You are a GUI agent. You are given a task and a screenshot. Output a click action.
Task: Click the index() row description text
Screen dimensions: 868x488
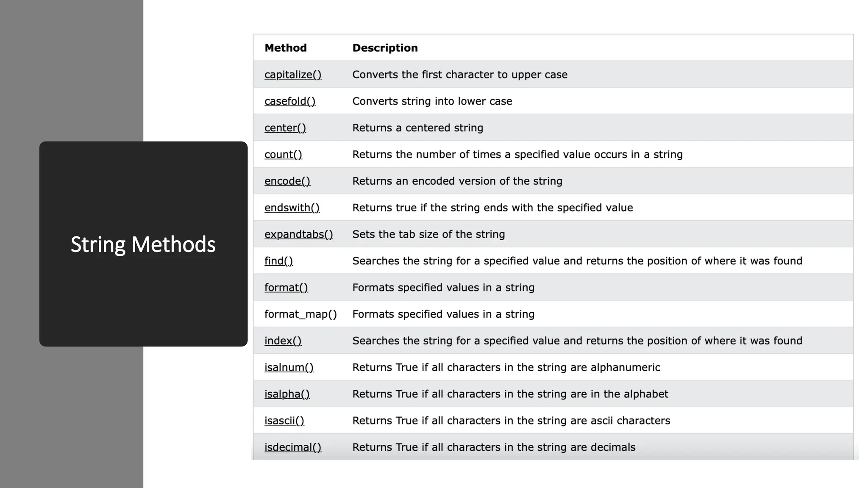coord(577,341)
